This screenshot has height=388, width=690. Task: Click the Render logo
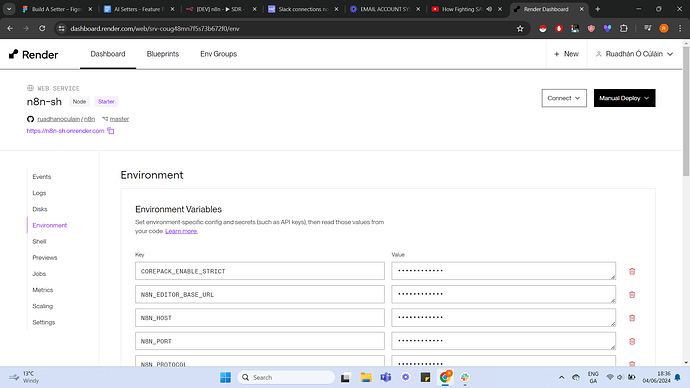click(x=33, y=55)
